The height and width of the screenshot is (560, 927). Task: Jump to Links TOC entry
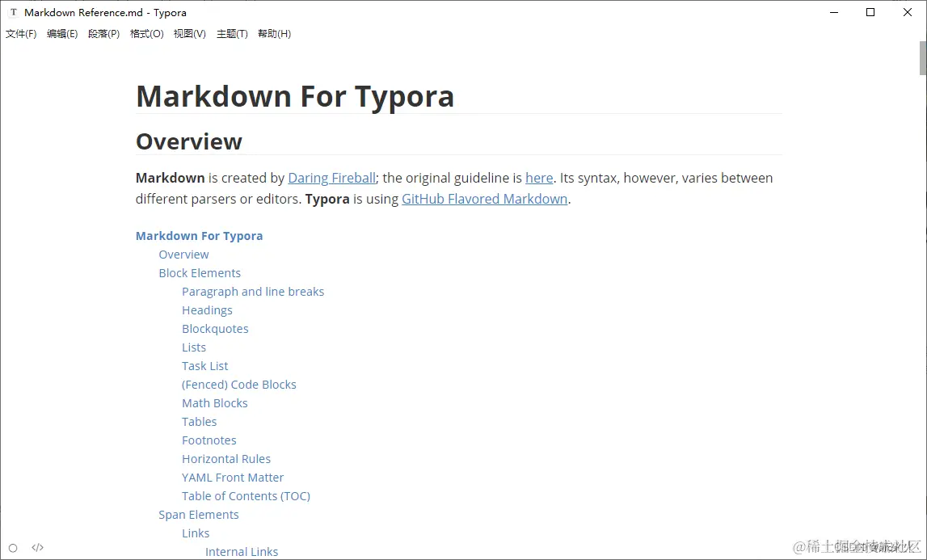coord(196,533)
